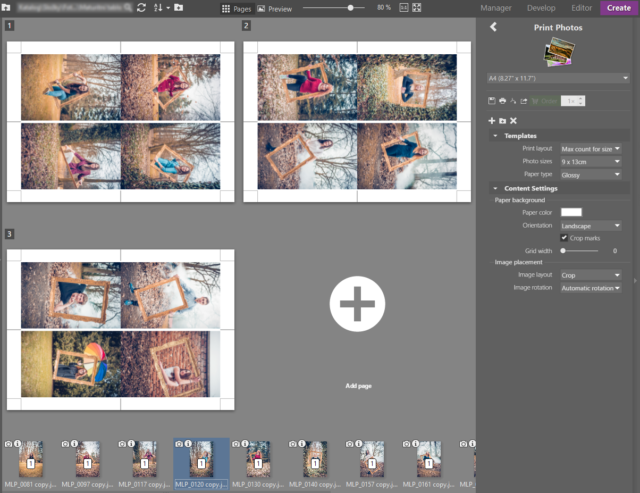Click the camera icon above MLP_0157
Viewport: 640px width, 493px height.
[349, 444]
